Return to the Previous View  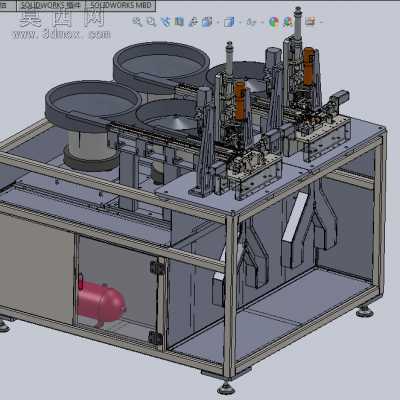coord(165,22)
